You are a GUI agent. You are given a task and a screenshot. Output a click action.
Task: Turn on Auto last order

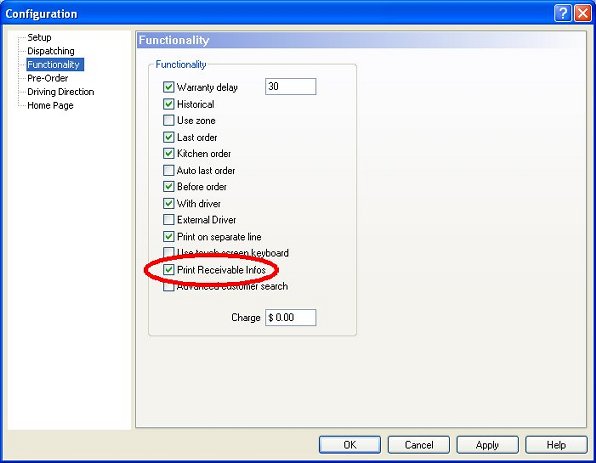tap(168, 170)
